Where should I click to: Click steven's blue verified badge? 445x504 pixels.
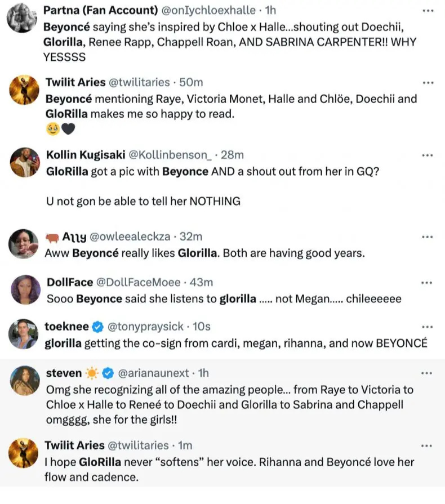(108, 373)
